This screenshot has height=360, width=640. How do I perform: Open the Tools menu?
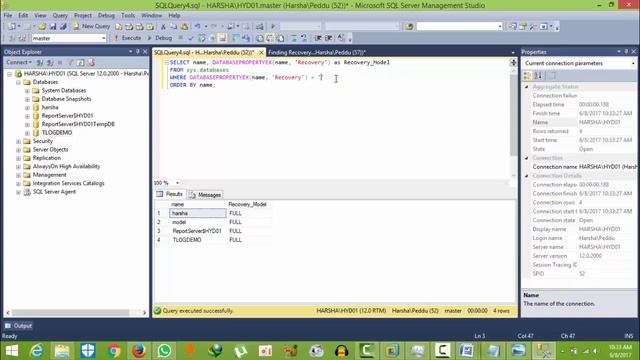[128, 15]
